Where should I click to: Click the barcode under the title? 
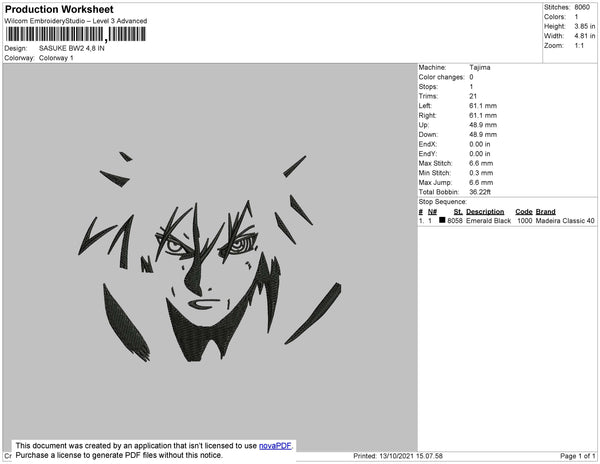(x=76, y=34)
